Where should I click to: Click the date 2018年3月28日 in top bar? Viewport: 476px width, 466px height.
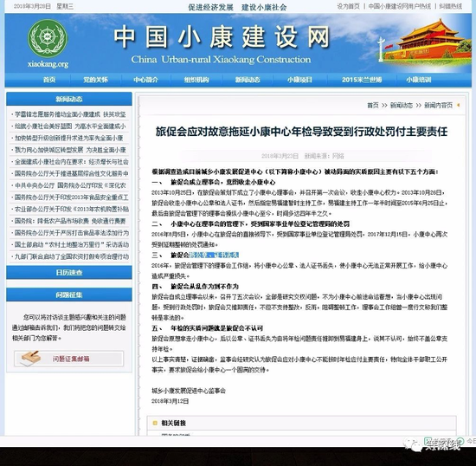pyautogui.click(x=33, y=6)
